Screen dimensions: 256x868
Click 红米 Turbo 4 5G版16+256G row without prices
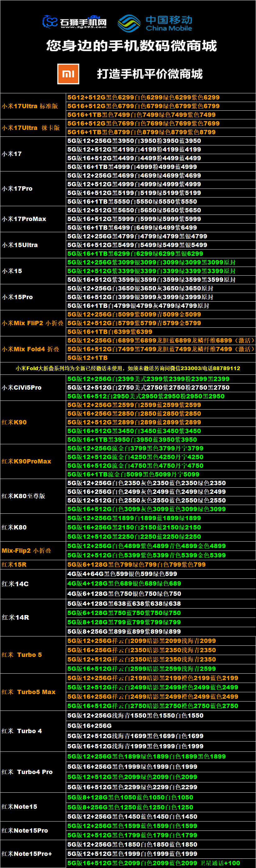(89, 725)
